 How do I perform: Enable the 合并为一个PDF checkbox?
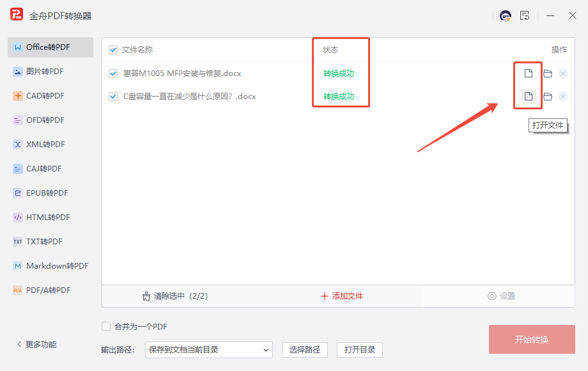(106, 326)
